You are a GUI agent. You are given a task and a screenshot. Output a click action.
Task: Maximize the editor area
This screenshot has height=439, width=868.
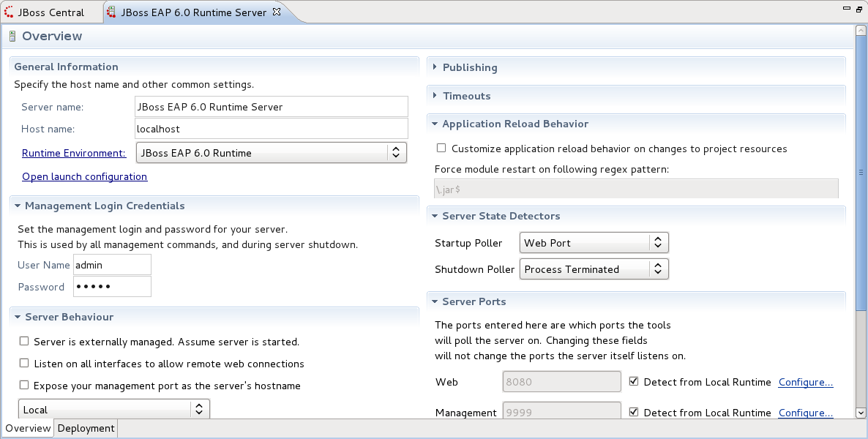858,8
